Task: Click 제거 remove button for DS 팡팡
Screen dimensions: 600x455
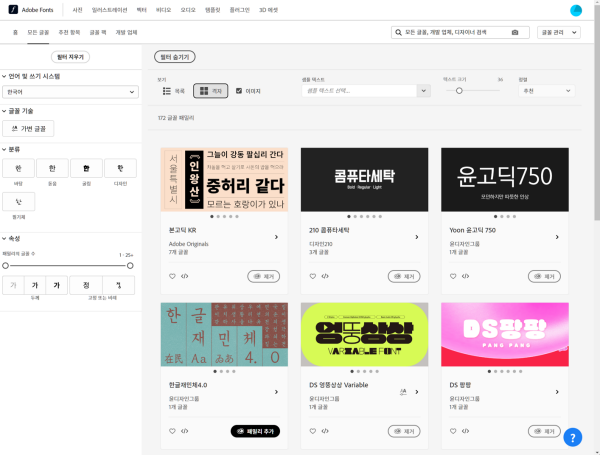Action: [x=544, y=431]
